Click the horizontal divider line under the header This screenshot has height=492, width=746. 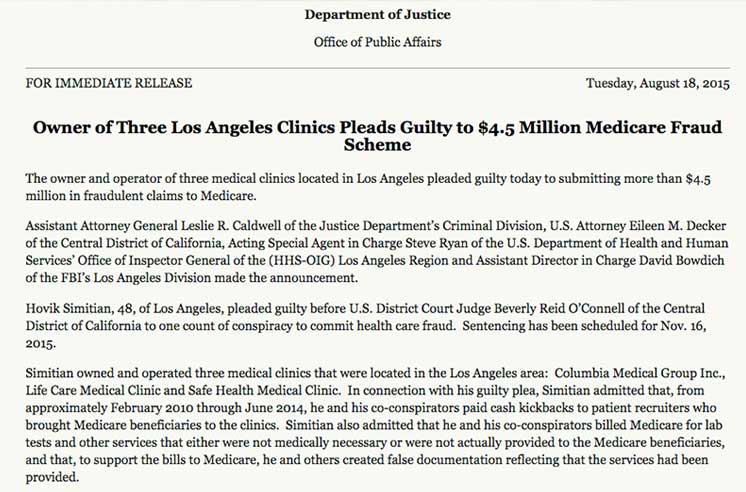point(377,68)
